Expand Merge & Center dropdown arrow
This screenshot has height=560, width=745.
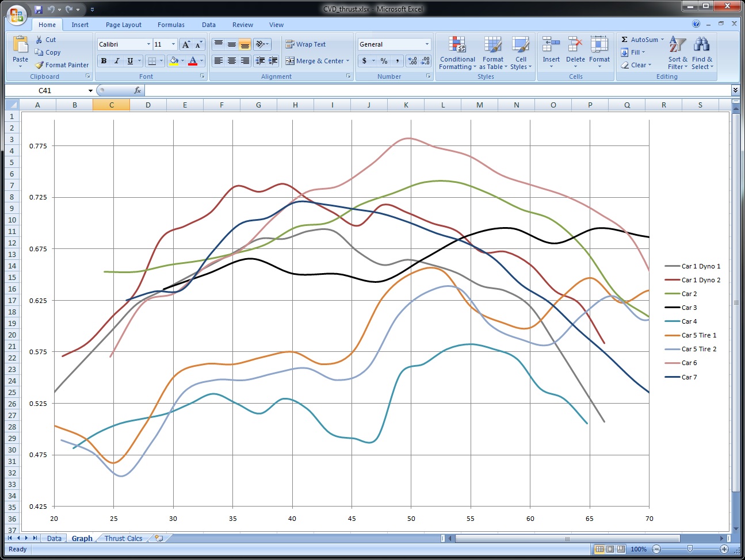pos(348,61)
